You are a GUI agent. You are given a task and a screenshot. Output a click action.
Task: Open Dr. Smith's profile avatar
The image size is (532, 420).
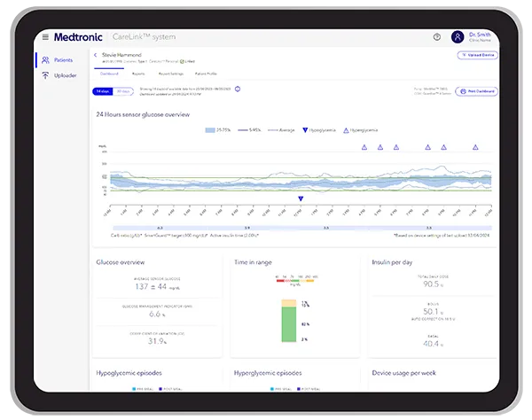pos(458,37)
